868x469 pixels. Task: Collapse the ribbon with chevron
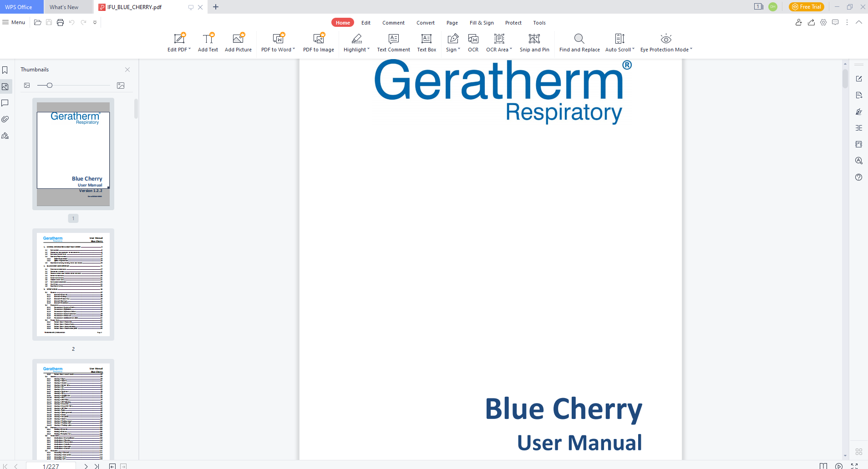(859, 22)
